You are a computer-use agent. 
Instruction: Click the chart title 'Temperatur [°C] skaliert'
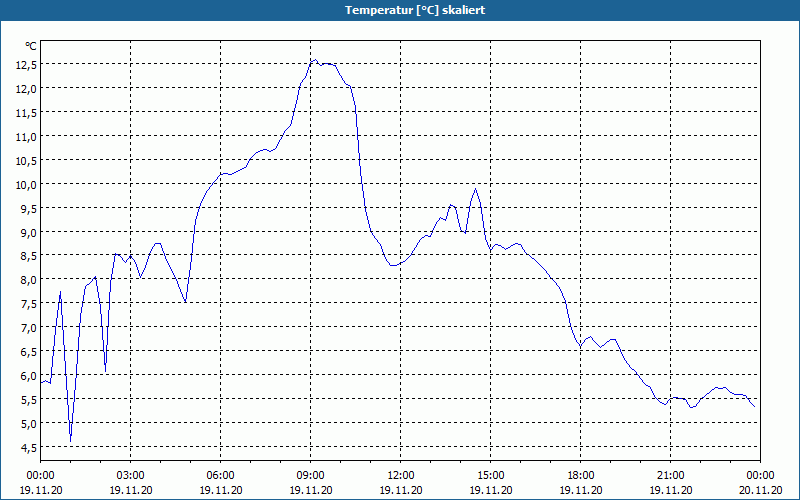point(415,10)
